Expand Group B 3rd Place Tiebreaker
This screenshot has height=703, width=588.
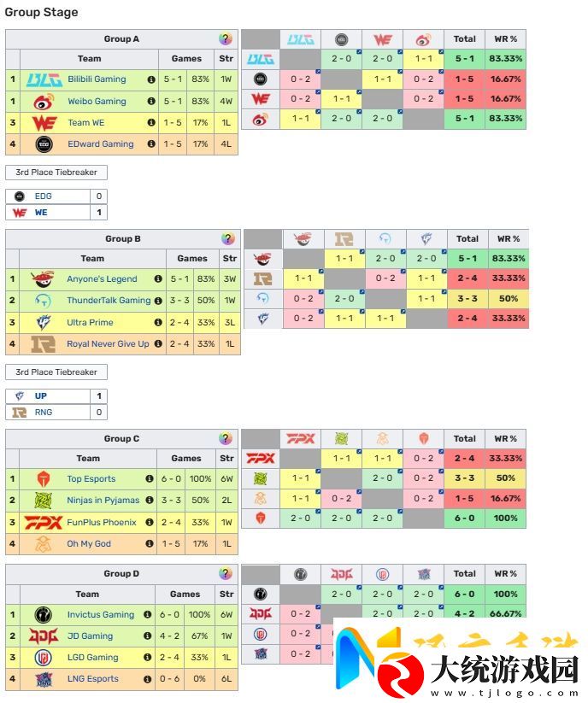pos(56,372)
